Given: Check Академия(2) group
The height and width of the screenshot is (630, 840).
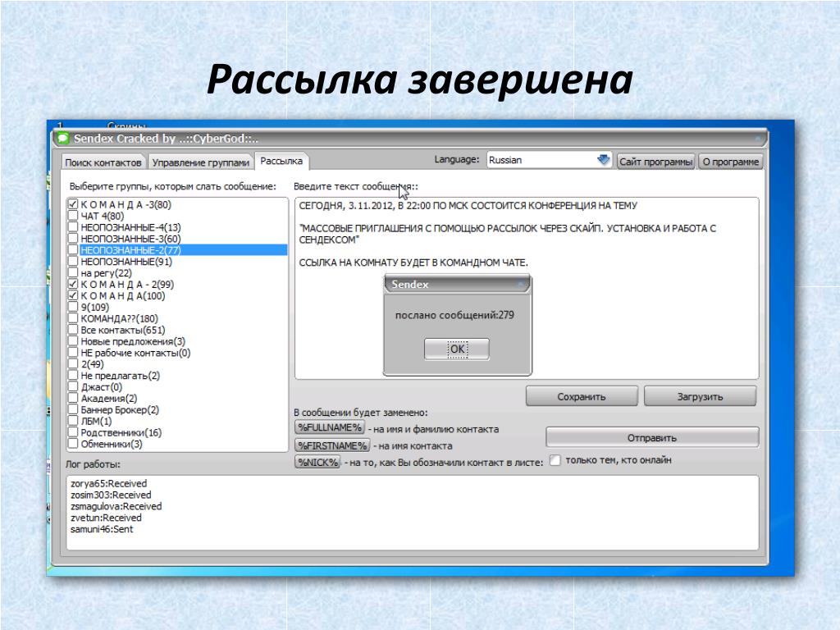Looking at the screenshot, I should click(x=73, y=398).
